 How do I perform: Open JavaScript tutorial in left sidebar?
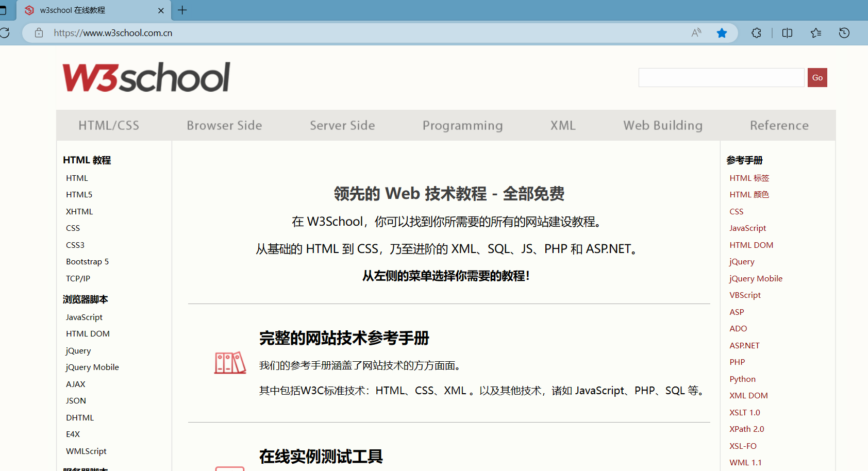(84, 317)
